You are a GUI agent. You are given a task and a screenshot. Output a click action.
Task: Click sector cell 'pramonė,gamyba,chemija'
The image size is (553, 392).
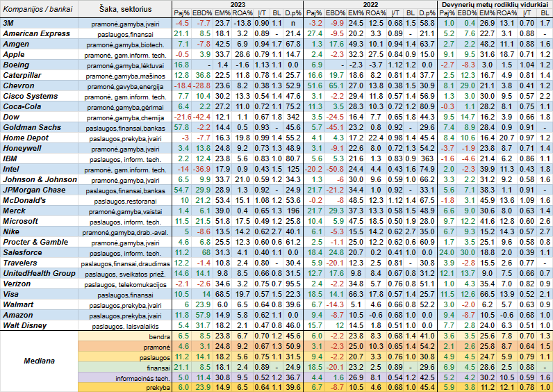tap(125, 117)
